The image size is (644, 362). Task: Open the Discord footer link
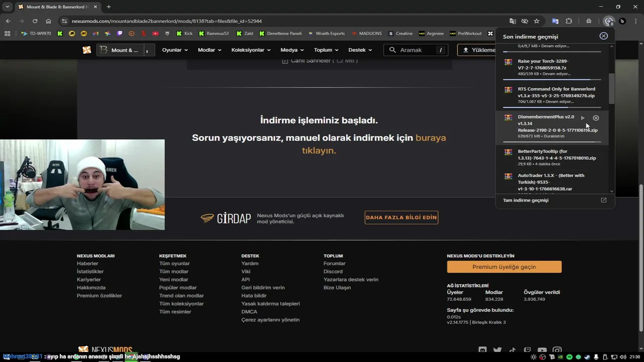[333, 271]
